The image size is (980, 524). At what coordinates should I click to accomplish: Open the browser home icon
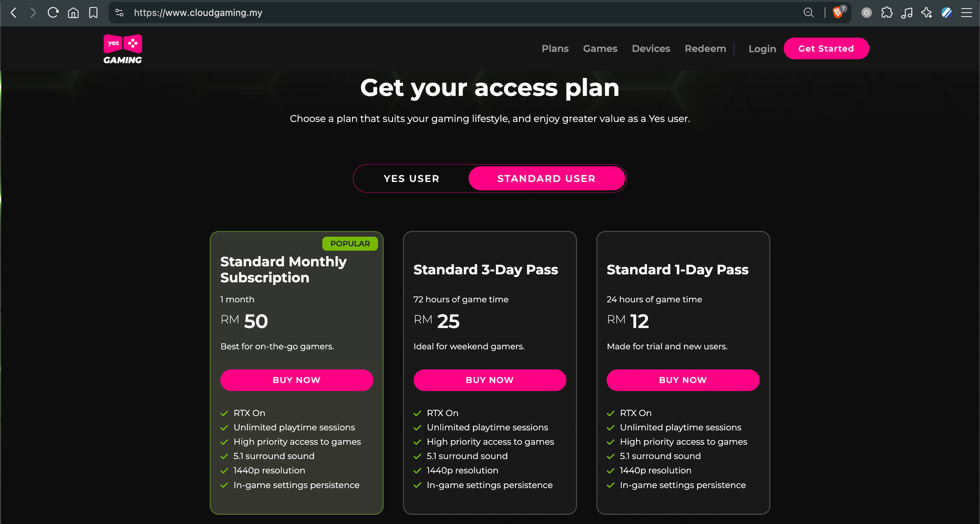[73, 13]
